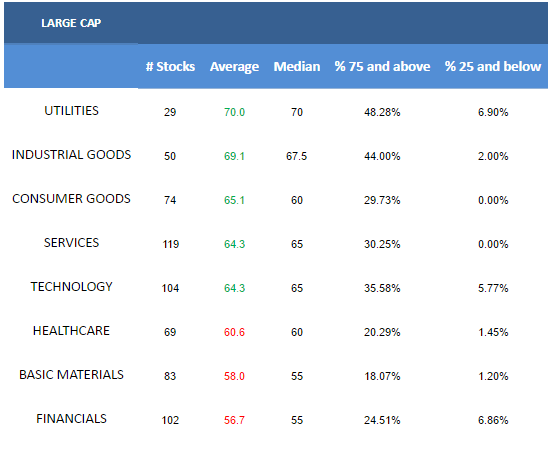
Task: Select the INDUSTRIAL GOODS row label
Action: point(71,155)
